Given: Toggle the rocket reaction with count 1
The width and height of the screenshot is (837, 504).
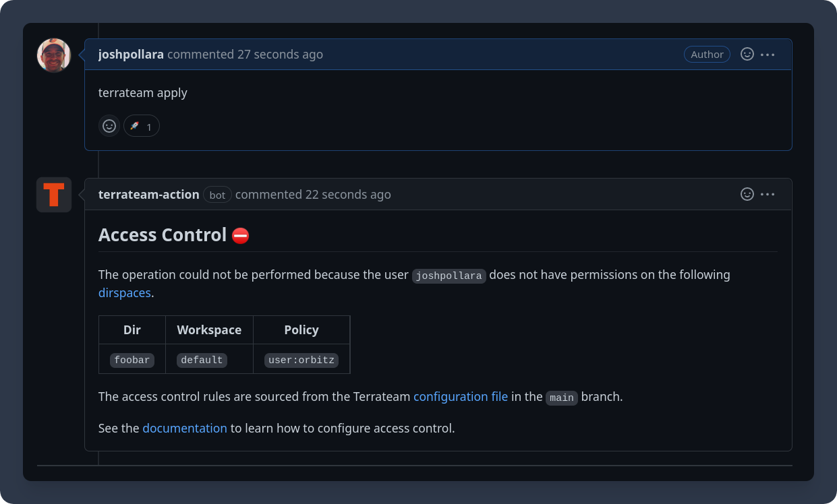Looking at the screenshot, I should point(142,126).
